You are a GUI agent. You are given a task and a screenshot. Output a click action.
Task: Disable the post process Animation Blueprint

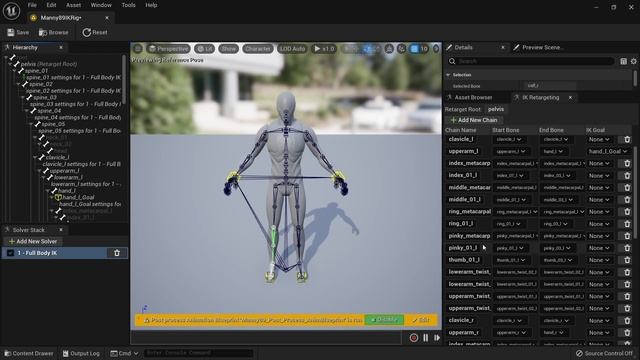384,320
